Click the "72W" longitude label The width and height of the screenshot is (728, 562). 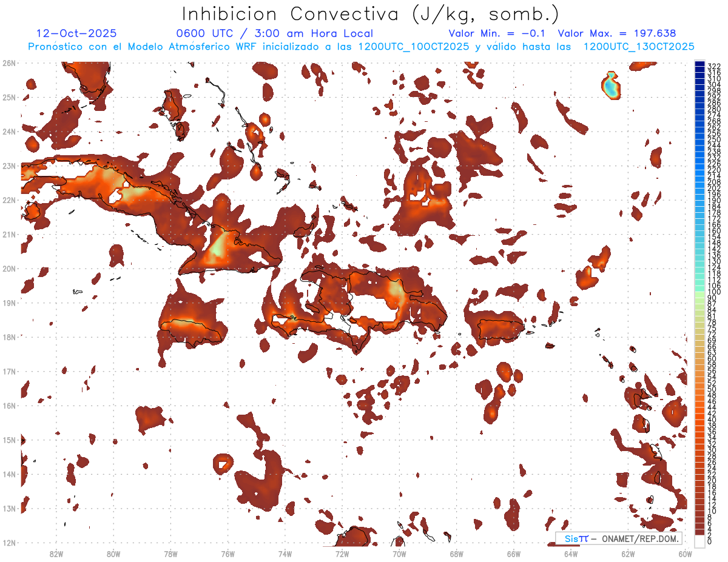click(342, 554)
